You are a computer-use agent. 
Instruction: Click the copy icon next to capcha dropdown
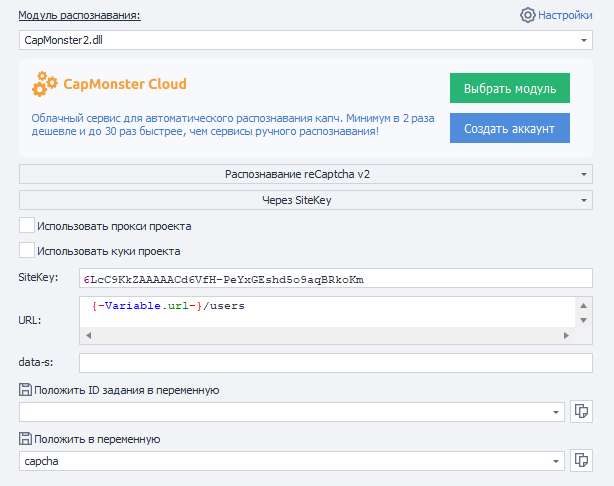click(x=581, y=461)
